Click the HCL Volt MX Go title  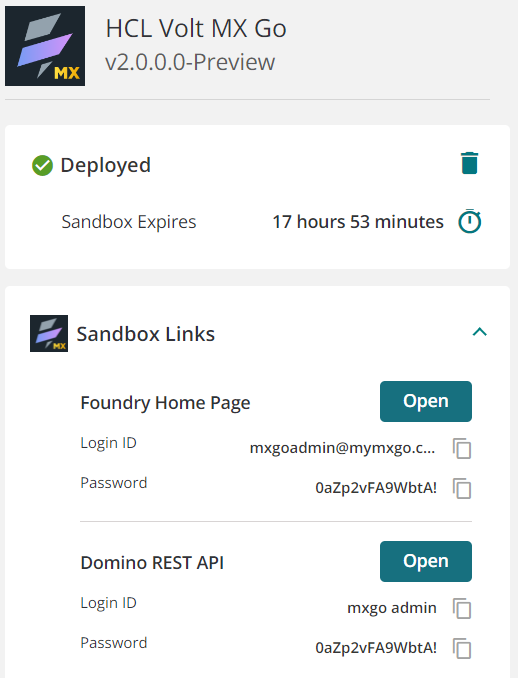coord(196,29)
